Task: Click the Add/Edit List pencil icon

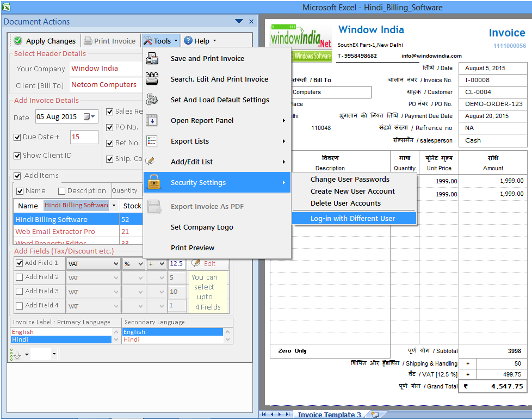Action: click(x=150, y=161)
